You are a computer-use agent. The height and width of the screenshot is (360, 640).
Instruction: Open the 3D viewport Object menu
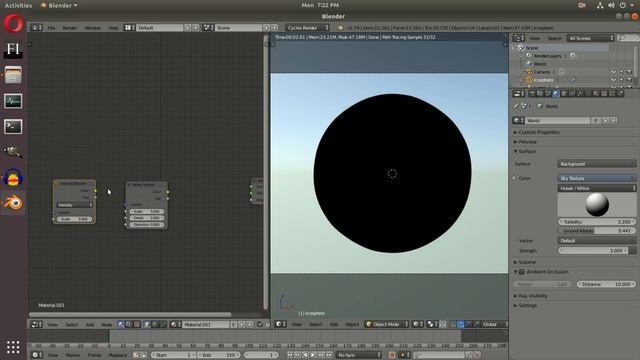[x=352, y=324]
